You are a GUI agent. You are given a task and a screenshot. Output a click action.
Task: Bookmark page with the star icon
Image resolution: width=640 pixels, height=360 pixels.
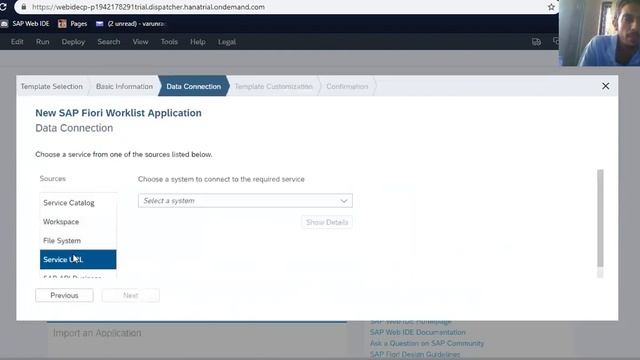tap(551, 7)
